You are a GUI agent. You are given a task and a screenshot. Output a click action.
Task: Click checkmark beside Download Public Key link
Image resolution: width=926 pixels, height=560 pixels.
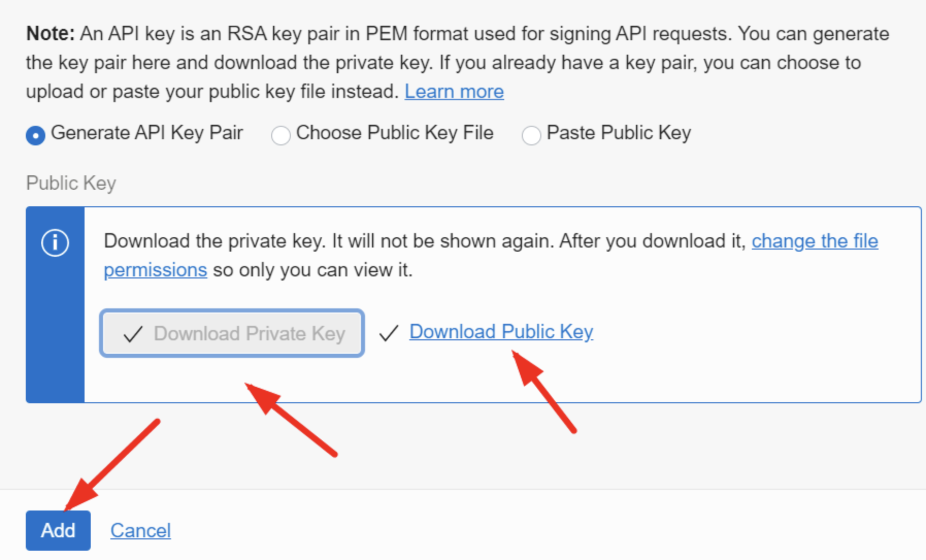pos(388,333)
